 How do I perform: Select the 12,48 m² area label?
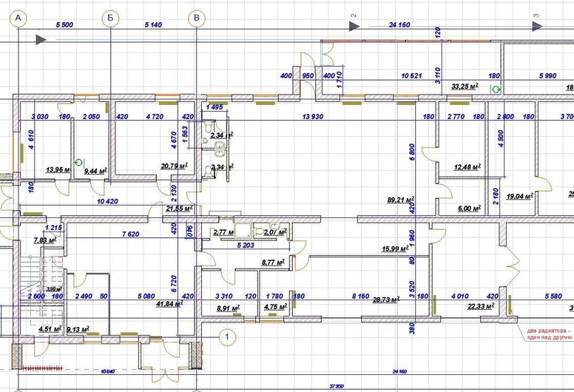coord(466,167)
